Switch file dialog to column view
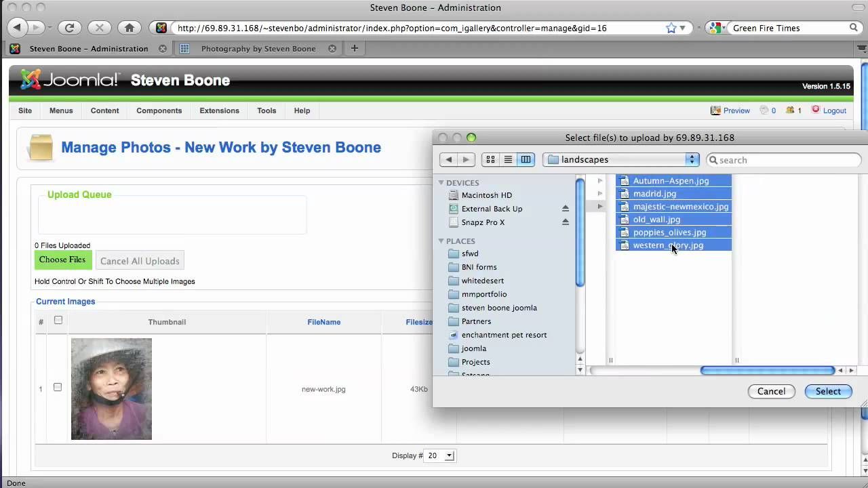868x488 pixels. coord(526,159)
